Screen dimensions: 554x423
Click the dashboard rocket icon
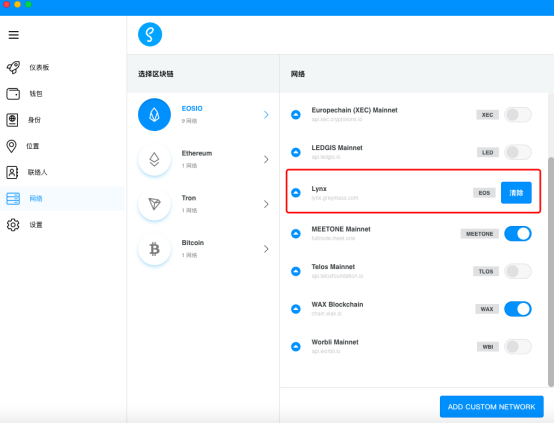(13, 67)
